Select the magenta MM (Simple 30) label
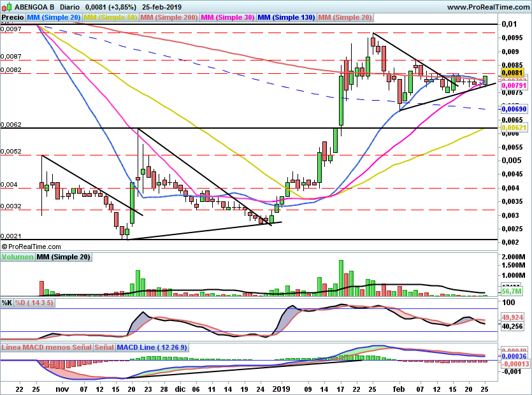Image resolution: width=532 pixels, height=395 pixels. 227,17
